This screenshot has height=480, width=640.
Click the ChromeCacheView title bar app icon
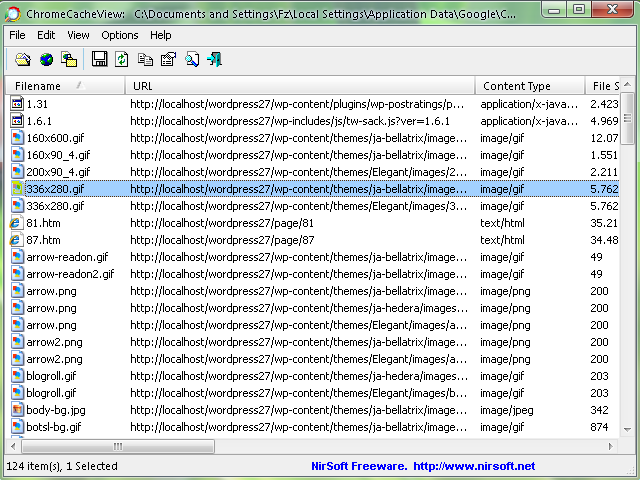pyautogui.click(x=13, y=14)
